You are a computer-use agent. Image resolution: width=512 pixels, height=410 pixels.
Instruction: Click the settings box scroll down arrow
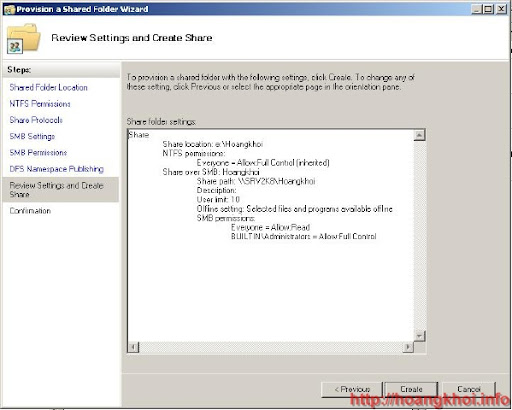point(419,336)
